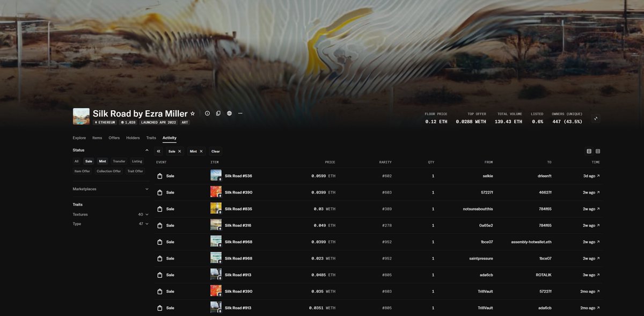Viewport: 644px width, 316px height.
Task: Open Silk Road #316 thumbnail image
Action: point(216,226)
